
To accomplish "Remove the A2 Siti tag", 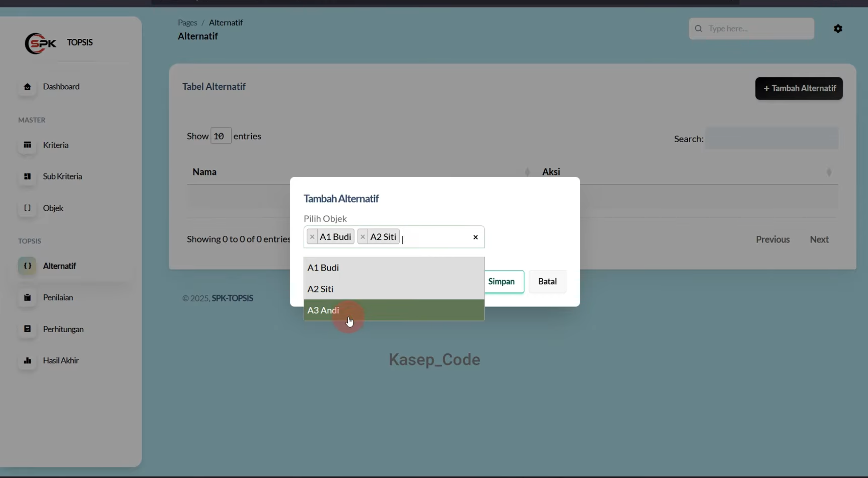I will point(363,237).
